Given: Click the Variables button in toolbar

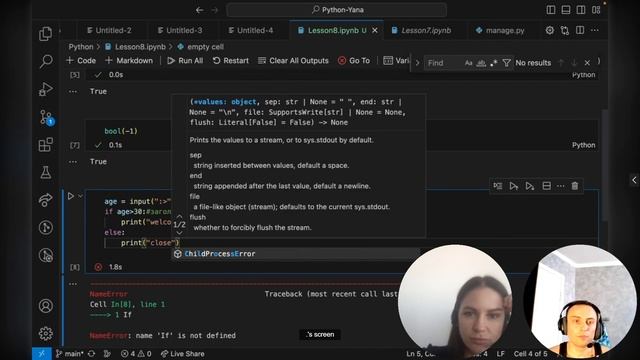Looking at the screenshot, I should [396, 60].
